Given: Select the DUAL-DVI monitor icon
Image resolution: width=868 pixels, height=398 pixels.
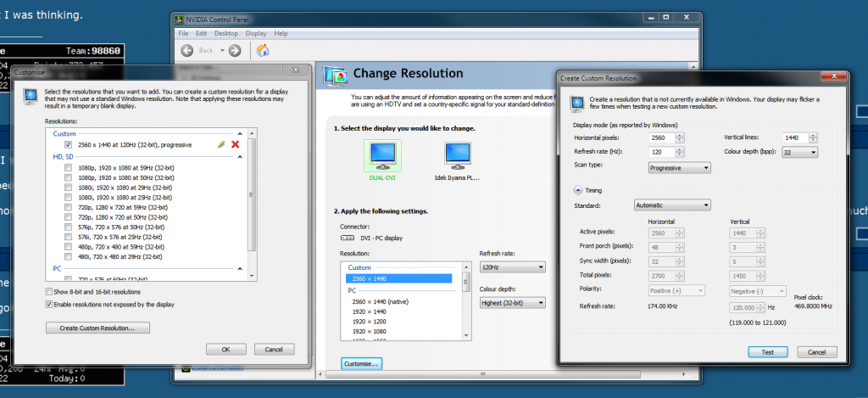Looking at the screenshot, I should pyautogui.click(x=381, y=154).
